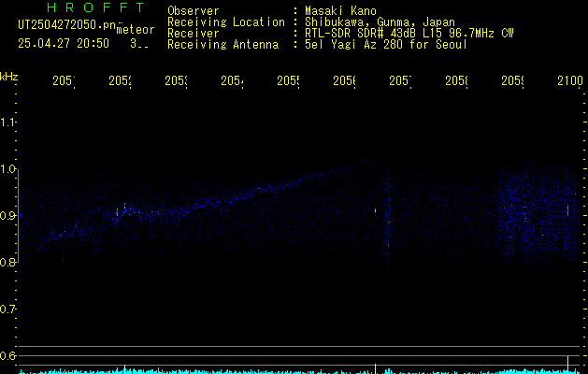Click the Receiving Location label
This screenshot has width=588, height=374.
(226, 22)
